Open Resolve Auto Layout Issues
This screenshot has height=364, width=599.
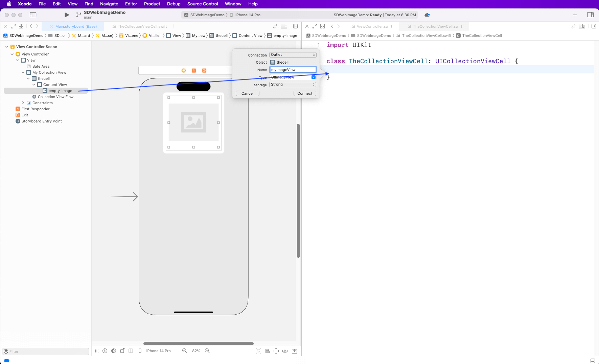(285, 351)
